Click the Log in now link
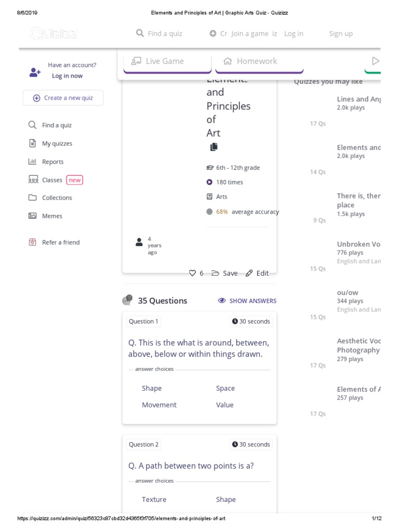Image resolution: width=399 pixels, height=532 pixels. [67, 76]
